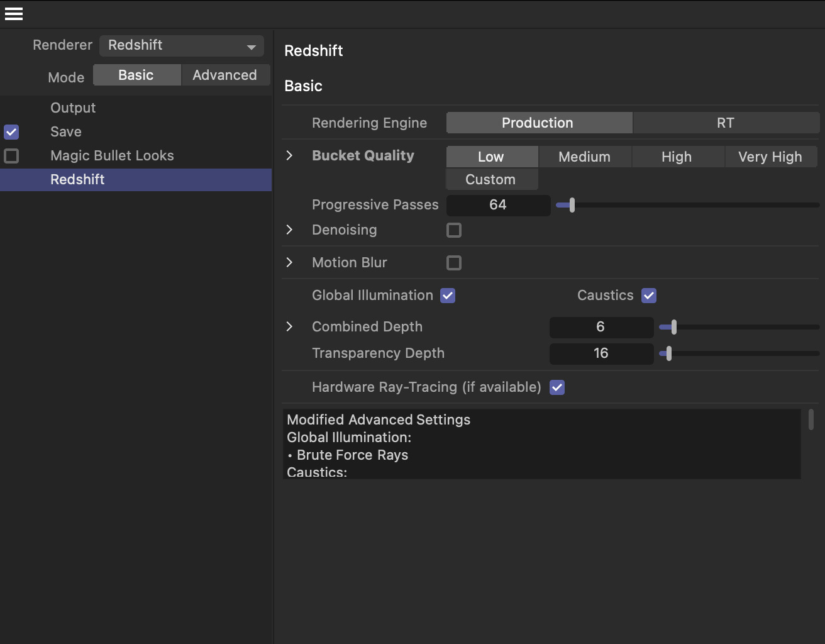Click the Transparency Depth value field
This screenshot has height=644, width=825.
(601, 353)
